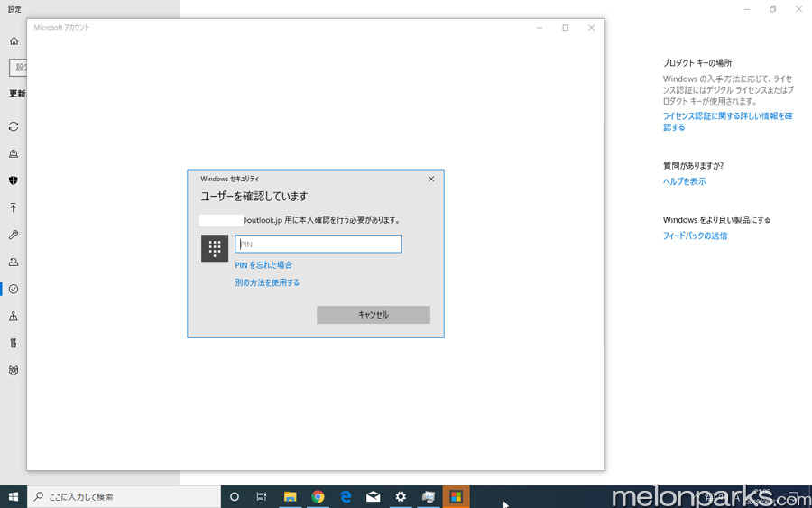Close the 設定 window
The width and height of the screenshot is (812, 508).
point(799,9)
